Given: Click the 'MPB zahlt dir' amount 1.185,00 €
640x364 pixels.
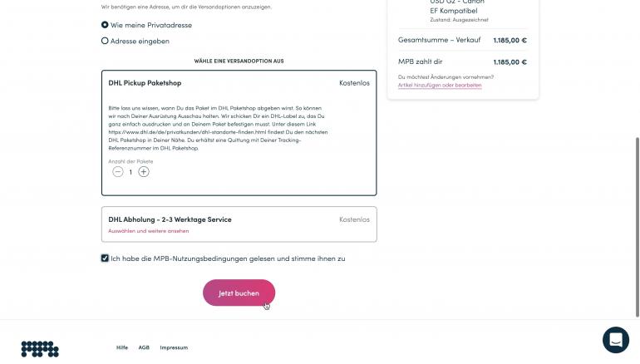Looking at the screenshot, I should (x=510, y=62).
